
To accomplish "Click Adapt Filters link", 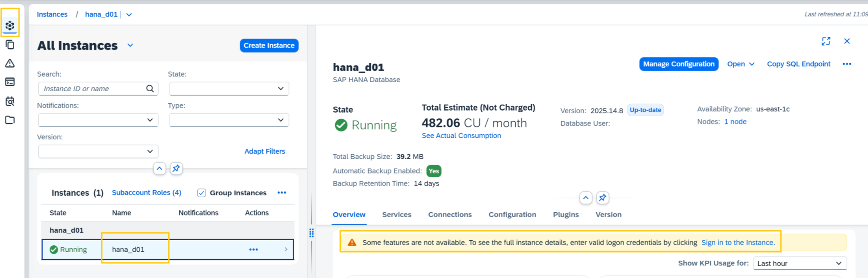I will pyautogui.click(x=265, y=151).
